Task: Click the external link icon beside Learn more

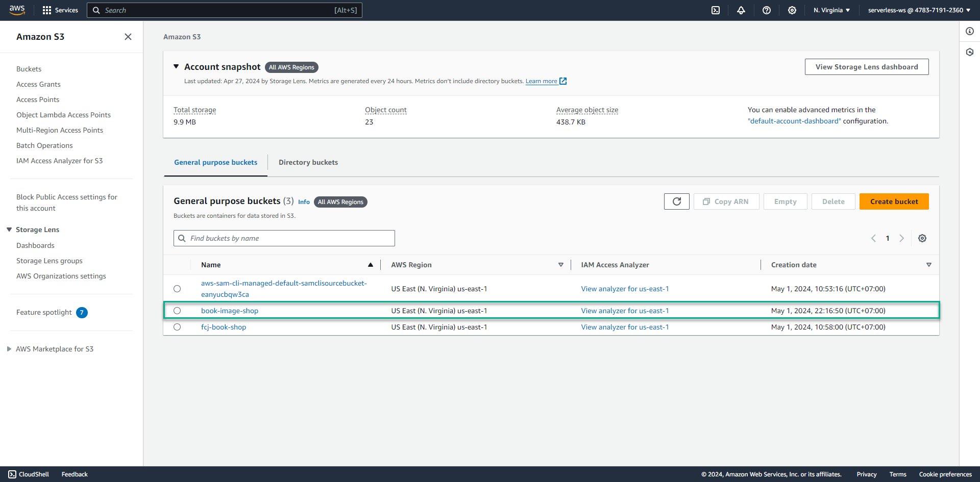Action: tap(563, 81)
